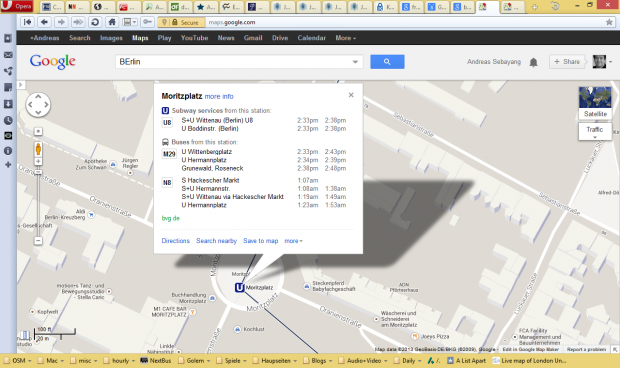Screen dimensions: 620x368
Task: Click the browser back arrow button
Action: coord(44,22)
